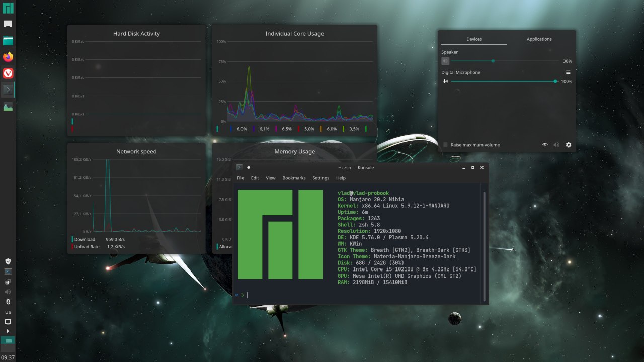Click the 100% microphone volume label
Image resolution: width=644 pixels, height=362 pixels.
[x=567, y=81]
